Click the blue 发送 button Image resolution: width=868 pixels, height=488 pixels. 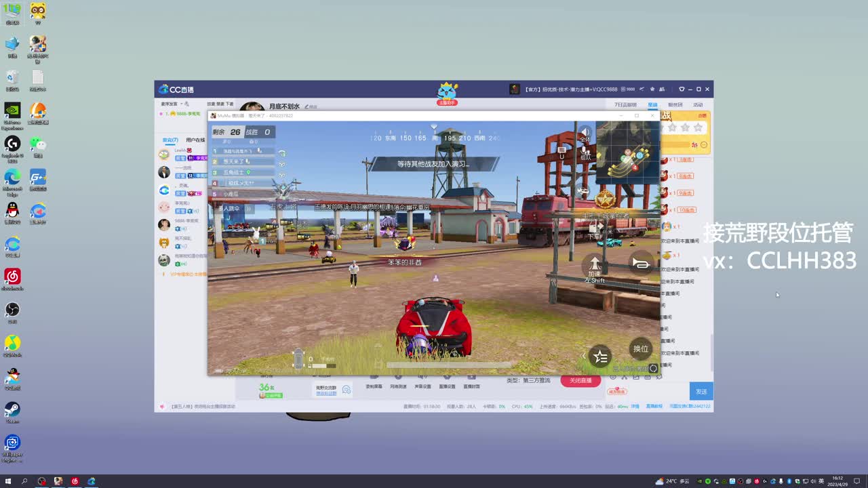(701, 391)
